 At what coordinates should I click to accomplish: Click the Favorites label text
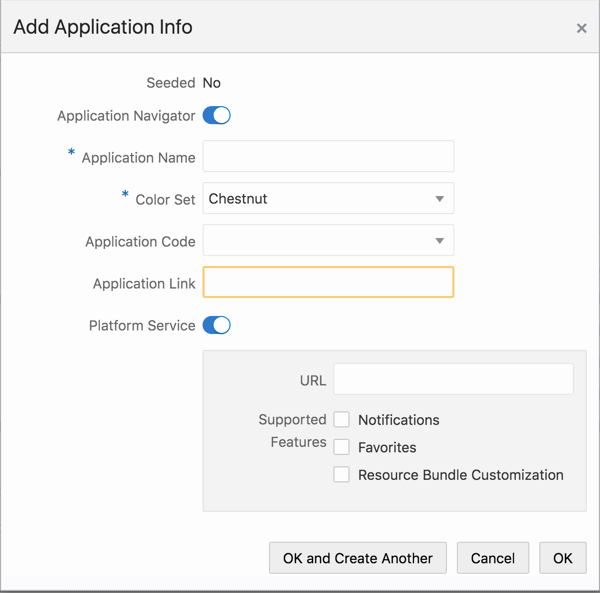pos(387,447)
